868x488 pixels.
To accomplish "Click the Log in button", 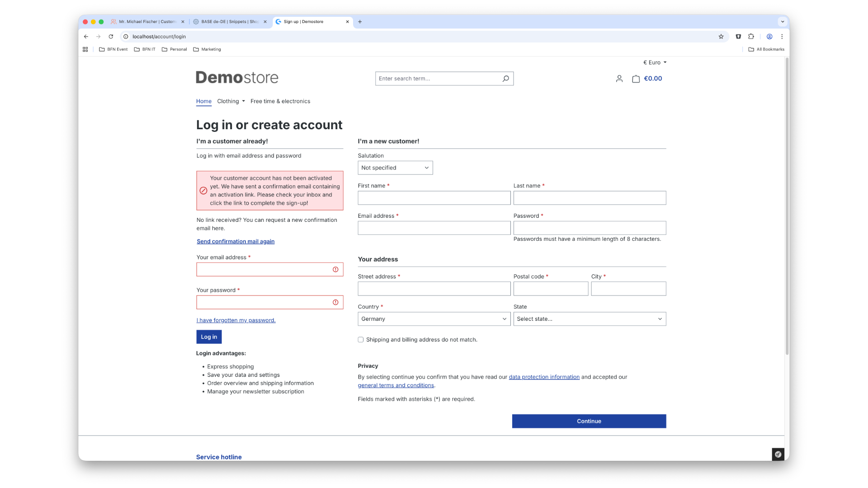I will (209, 337).
